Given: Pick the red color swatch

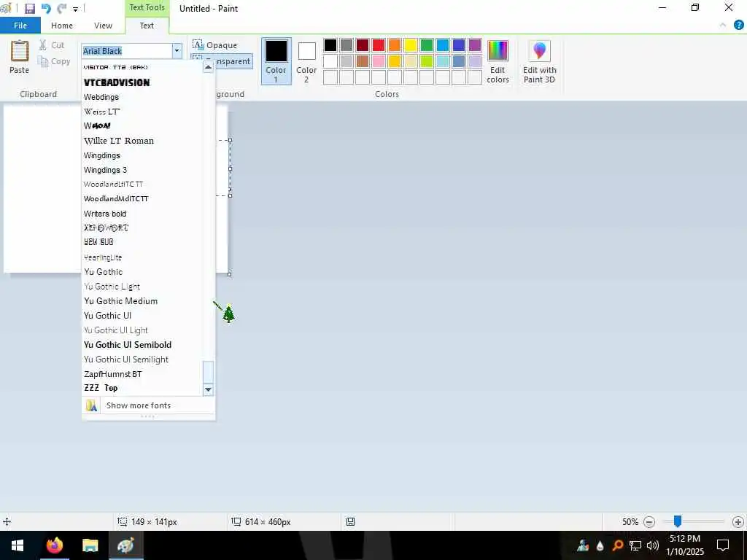Looking at the screenshot, I should click(379, 45).
